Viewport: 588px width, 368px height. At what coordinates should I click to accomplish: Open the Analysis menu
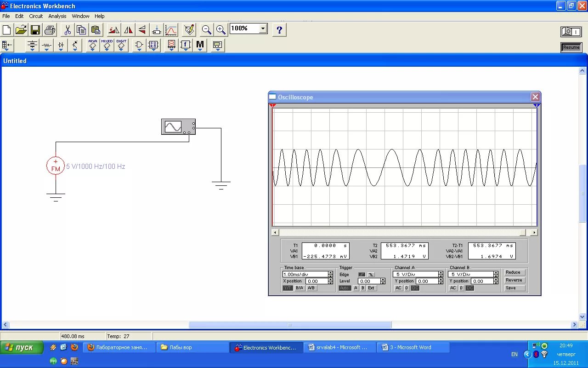point(57,16)
